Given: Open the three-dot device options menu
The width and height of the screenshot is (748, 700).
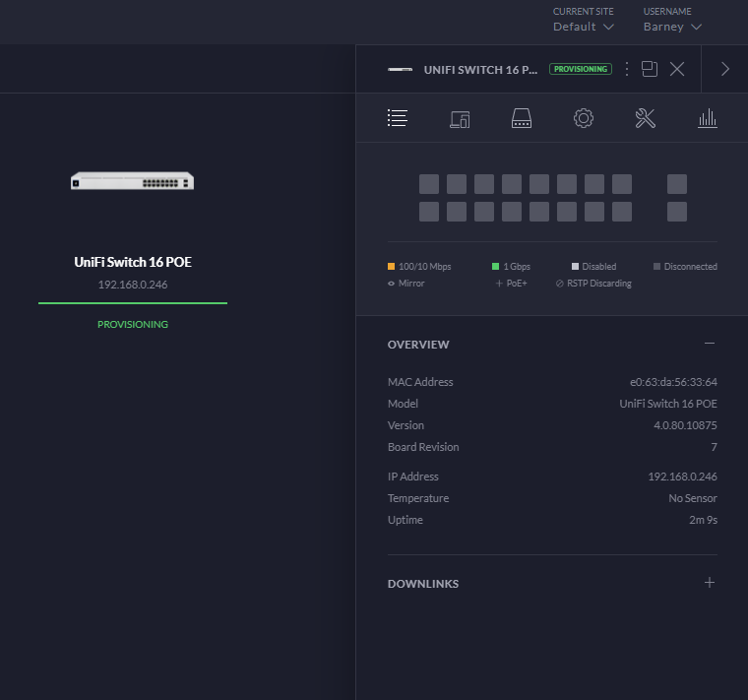Looking at the screenshot, I should (x=627, y=69).
